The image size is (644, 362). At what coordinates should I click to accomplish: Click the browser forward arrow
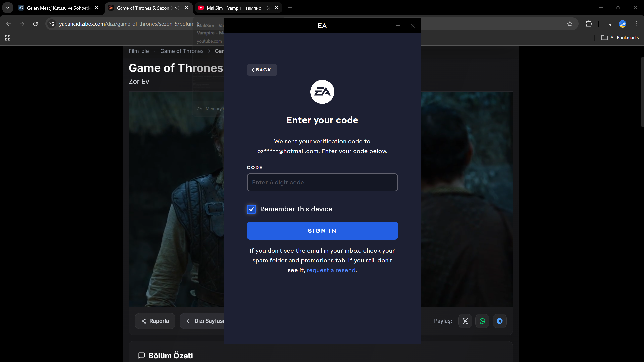22,24
